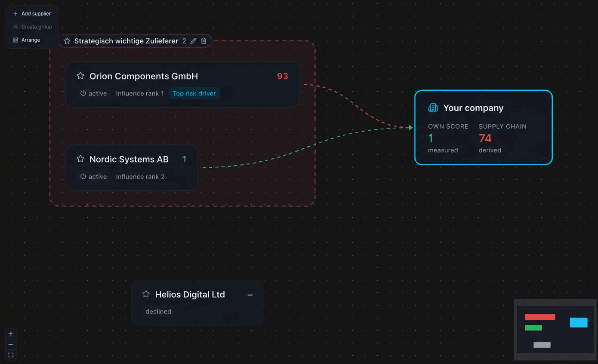Select Nordic Systems AB name
The height and width of the screenshot is (364, 598).
pos(129,159)
